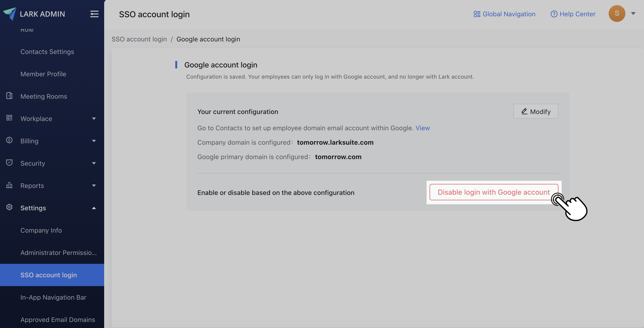Expand the Billing submenu arrow

(x=94, y=141)
